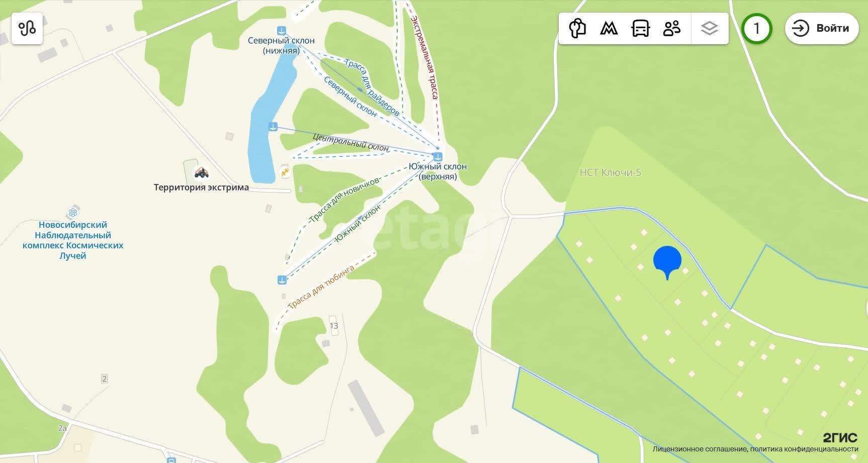The image size is (868, 463).
Task: Click the Северный склон (нижняя) lift icon
Action: (x=281, y=31)
